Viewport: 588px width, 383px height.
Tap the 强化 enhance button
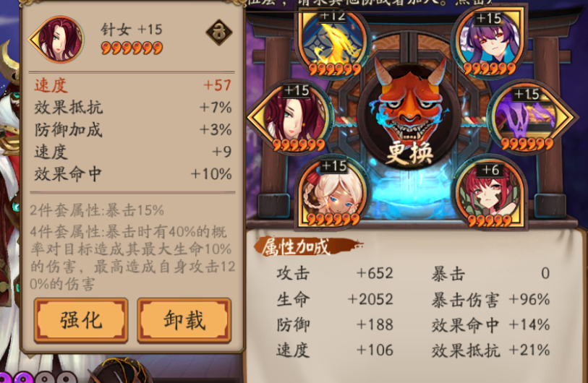coord(80,320)
